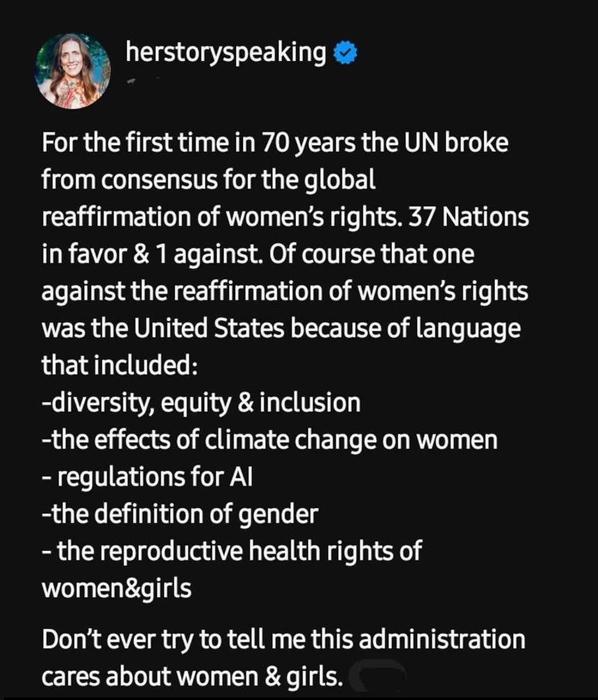Click the line '-diversity, equity & inclusion'
Image resolution: width=598 pixels, height=700 pixels.
201,403
